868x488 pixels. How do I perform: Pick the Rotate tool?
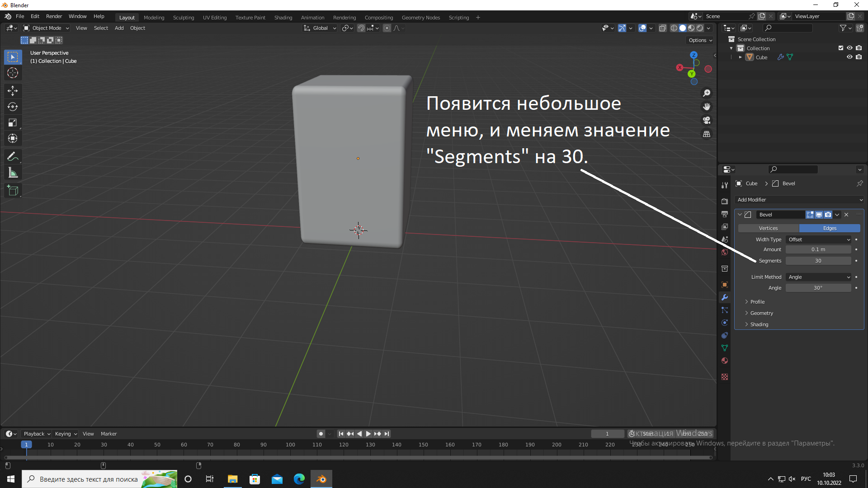tap(13, 107)
